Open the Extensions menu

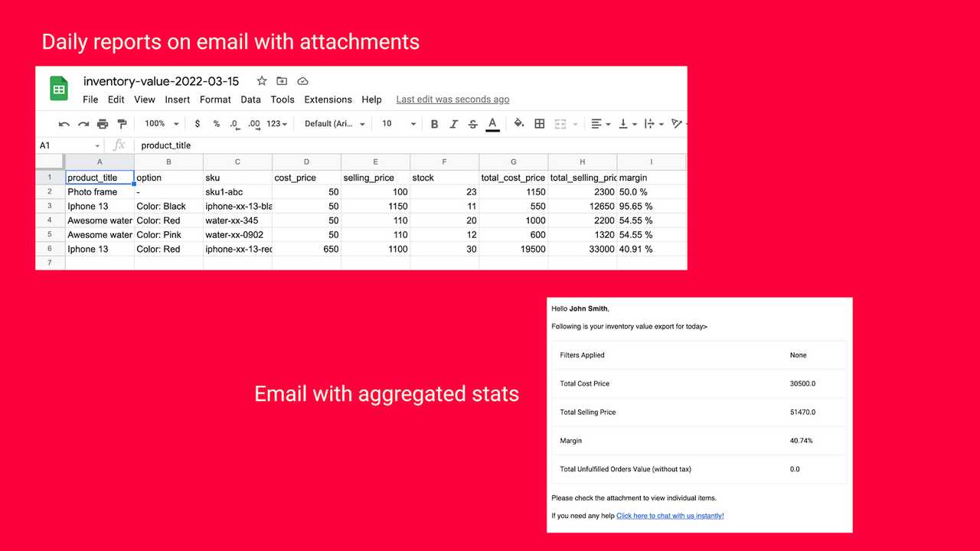coord(328,99)
